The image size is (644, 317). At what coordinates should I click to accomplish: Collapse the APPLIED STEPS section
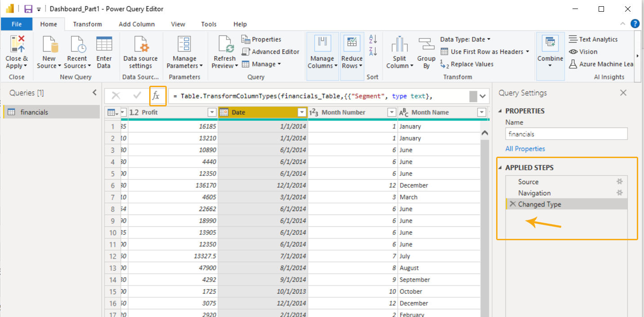tap(501, 167)
